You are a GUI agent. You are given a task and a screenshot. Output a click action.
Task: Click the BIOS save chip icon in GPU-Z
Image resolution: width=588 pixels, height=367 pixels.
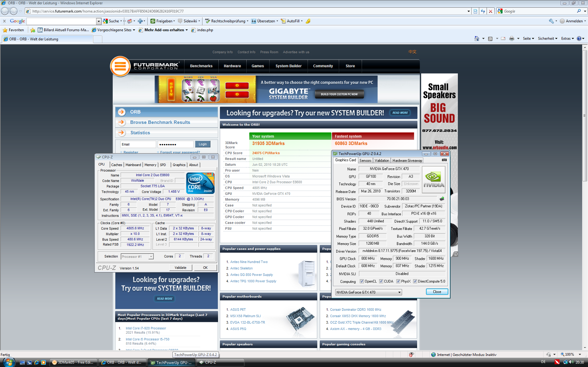(x=442, y=199)
